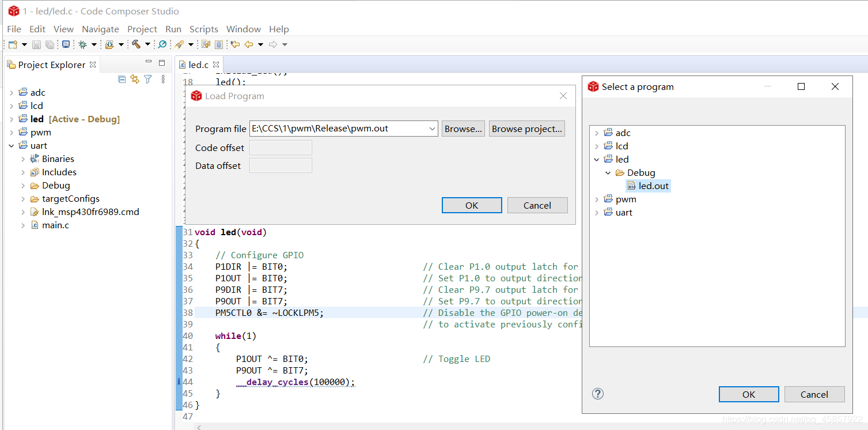
Task: Select the led.c editor tab
Action: pyautogui.click(x=199, y=65)
